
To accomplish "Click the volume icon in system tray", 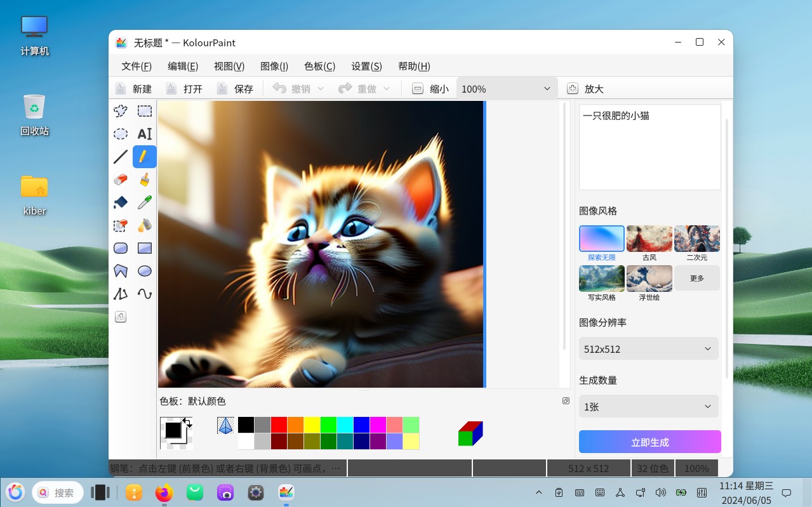I will [660, 492].
